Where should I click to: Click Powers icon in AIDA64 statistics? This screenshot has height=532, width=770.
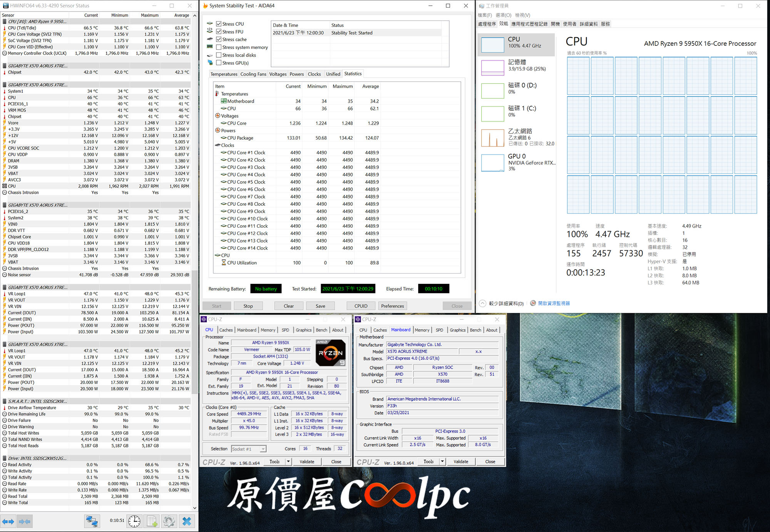pos(218,130)
